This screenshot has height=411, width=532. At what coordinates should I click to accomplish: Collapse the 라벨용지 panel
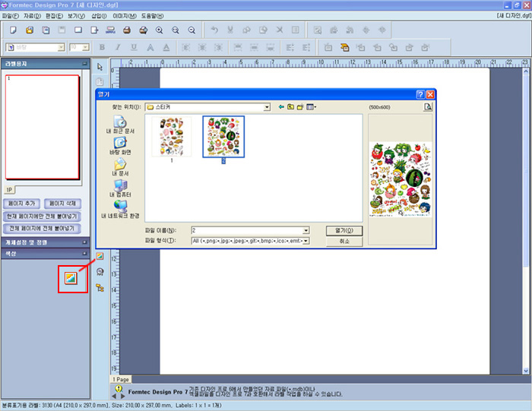coord(84,63)
